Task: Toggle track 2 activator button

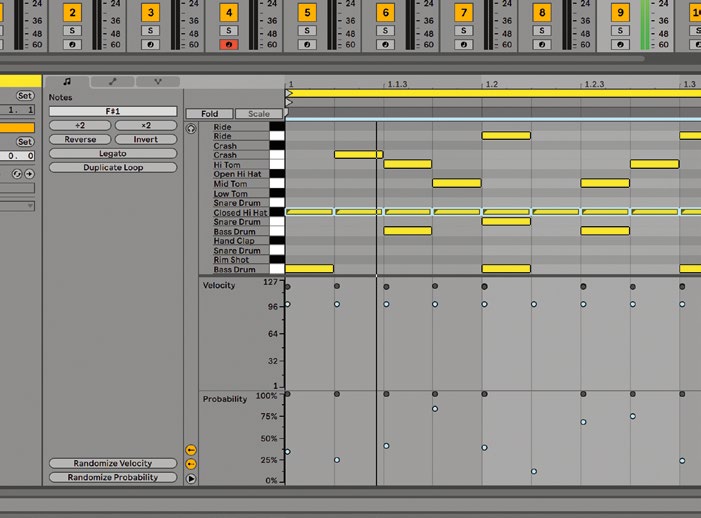Action: 72,13
